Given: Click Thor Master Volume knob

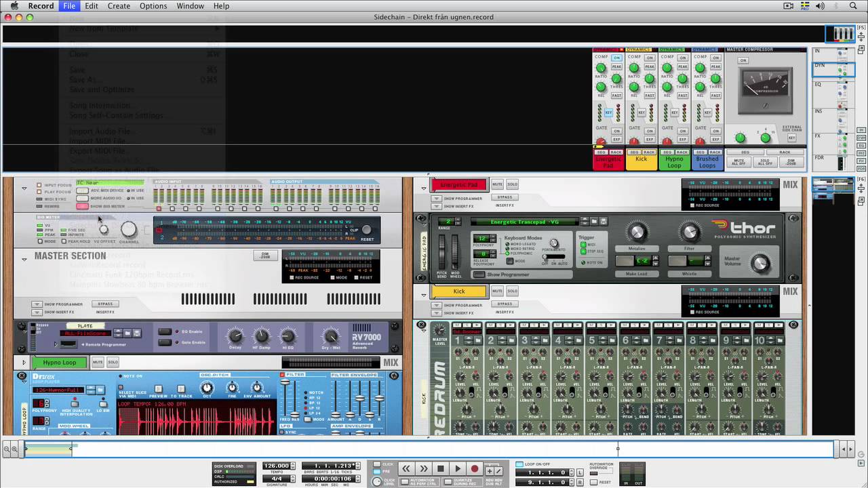Looking at the screenshot, I should 760,263.
